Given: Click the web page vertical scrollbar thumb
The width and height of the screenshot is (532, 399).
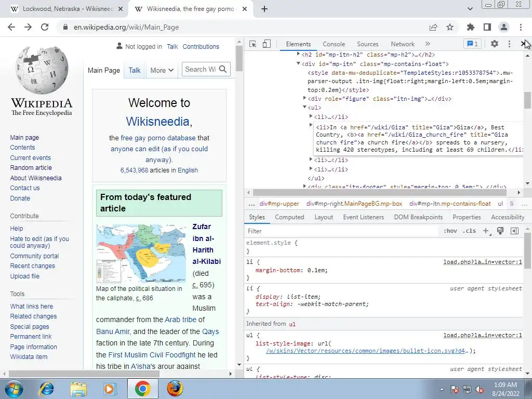Looking at the screenshot, I should click(239, 58).
